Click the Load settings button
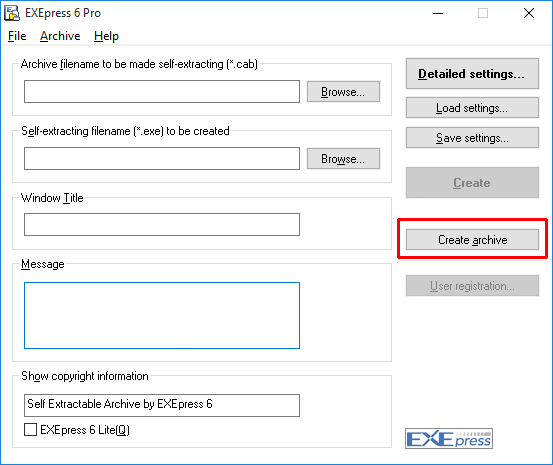Screen dimensions: 553x465 472,108
